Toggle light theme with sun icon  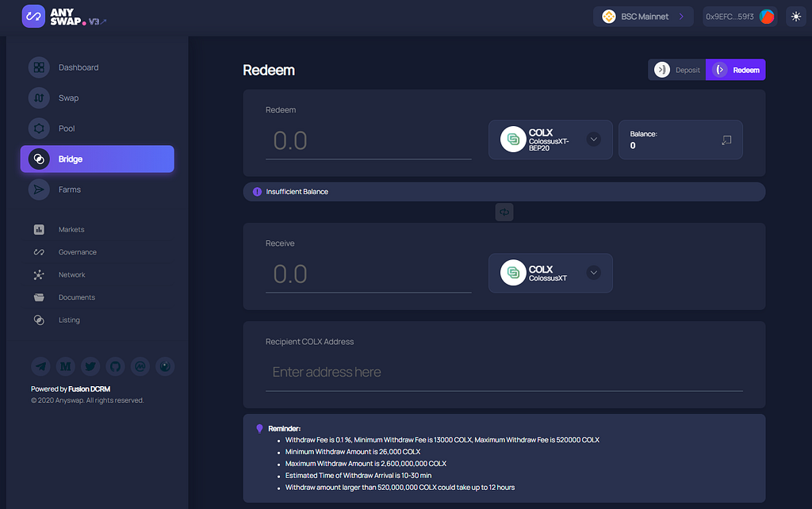796,17
